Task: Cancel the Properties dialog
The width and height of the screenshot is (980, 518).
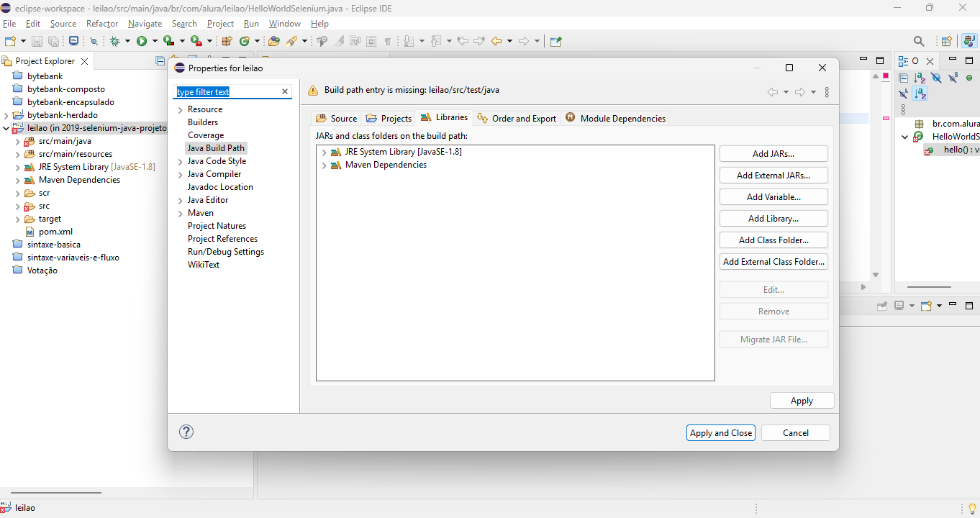Action: pos(795,432)
